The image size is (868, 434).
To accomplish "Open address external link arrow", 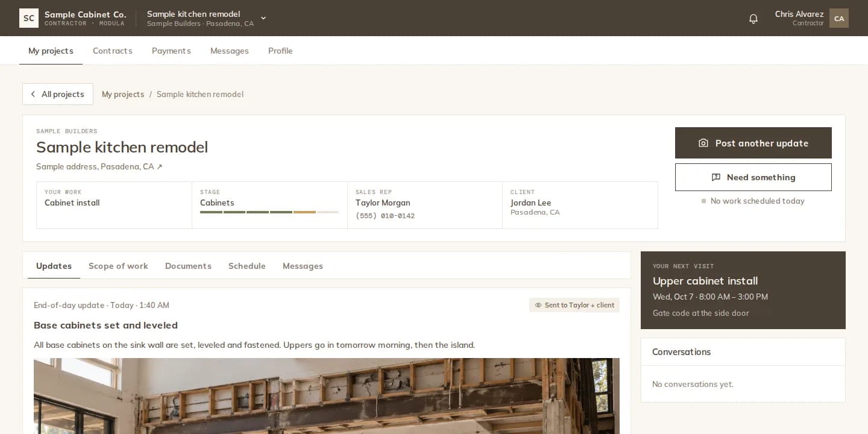I will click(159, 167).
